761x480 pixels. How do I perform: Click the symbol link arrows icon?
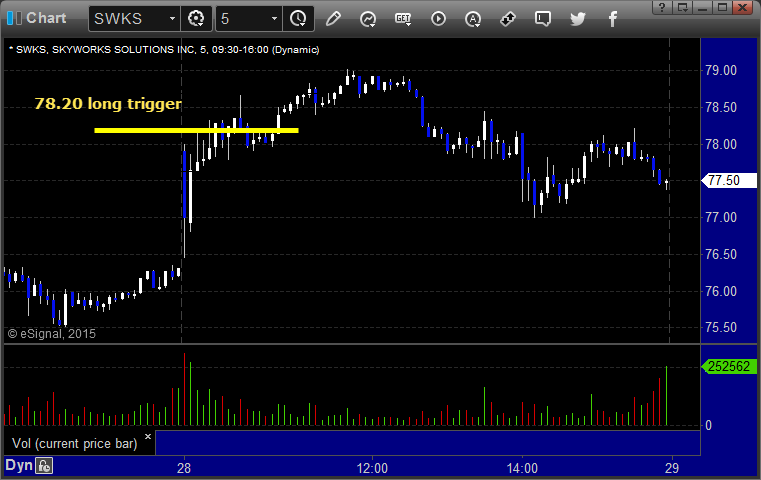click(508, 19)
